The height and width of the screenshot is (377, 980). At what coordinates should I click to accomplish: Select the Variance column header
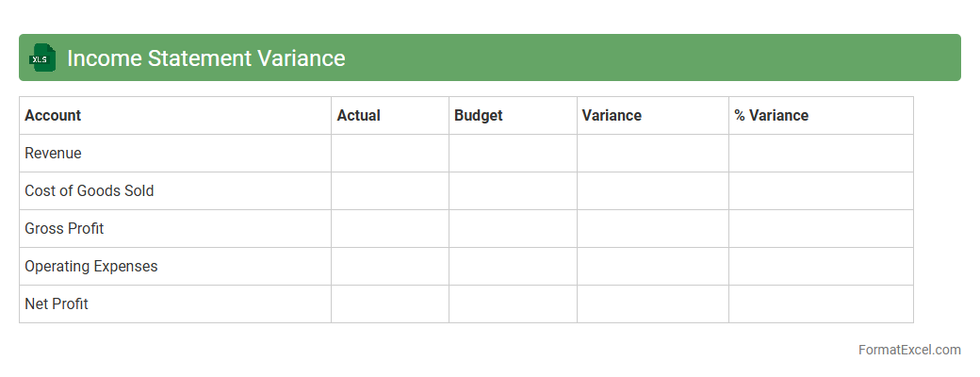click(612, 116)
